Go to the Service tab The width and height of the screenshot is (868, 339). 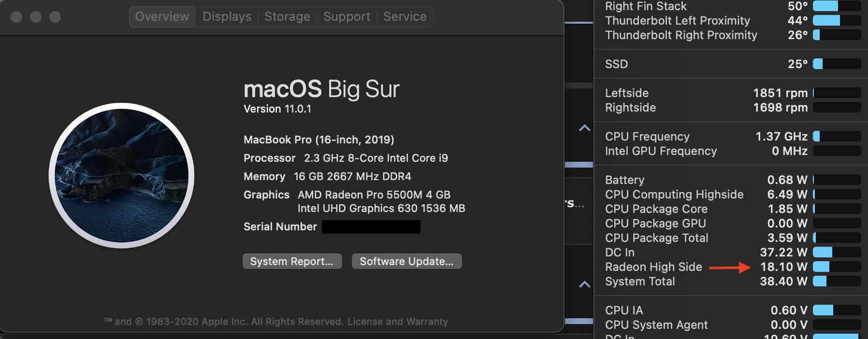tap(405, 17)
